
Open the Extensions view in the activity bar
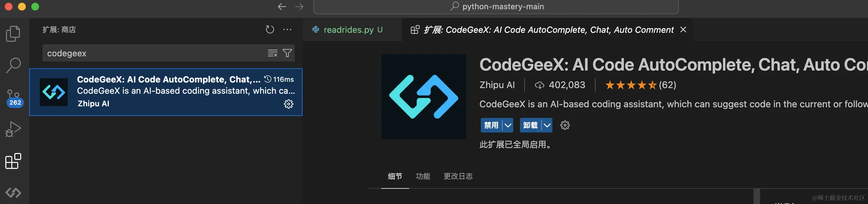coord(14,161)
